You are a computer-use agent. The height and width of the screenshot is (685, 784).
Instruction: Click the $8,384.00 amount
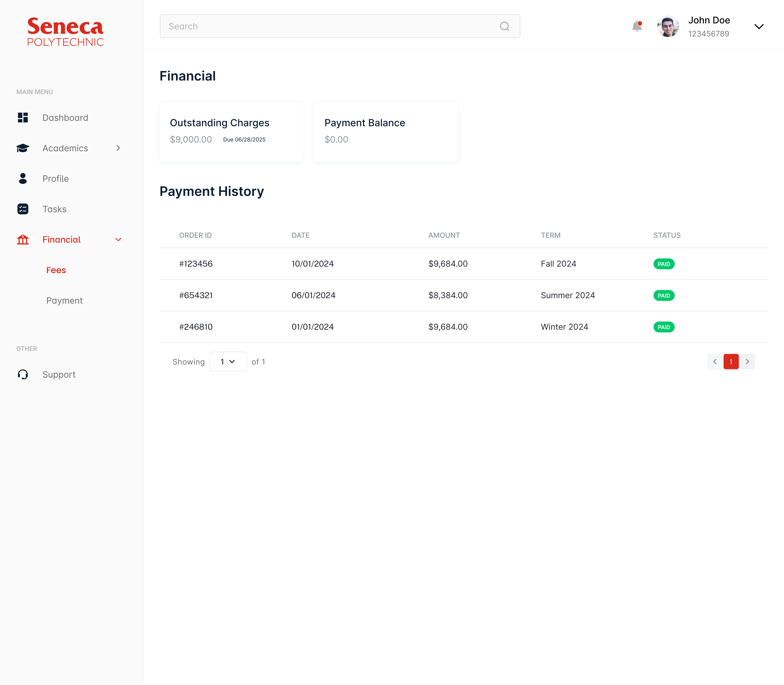(x=448, y=295)
